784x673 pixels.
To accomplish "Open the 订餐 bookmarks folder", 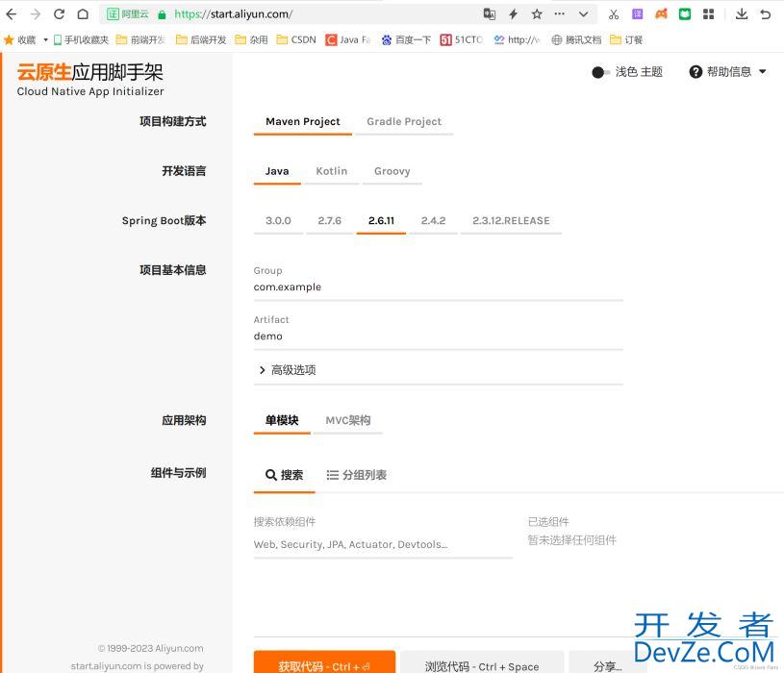I will tap(626, 40).
